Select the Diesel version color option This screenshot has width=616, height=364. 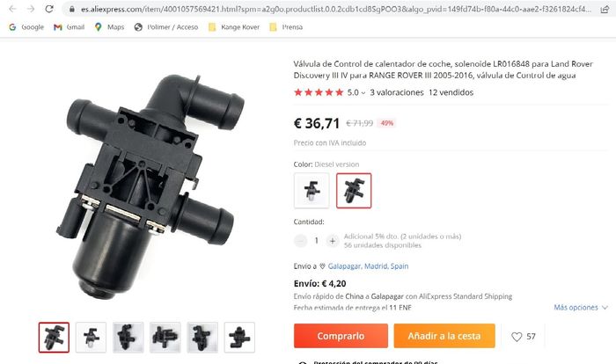pyautogui.click(x=354, y=191)
